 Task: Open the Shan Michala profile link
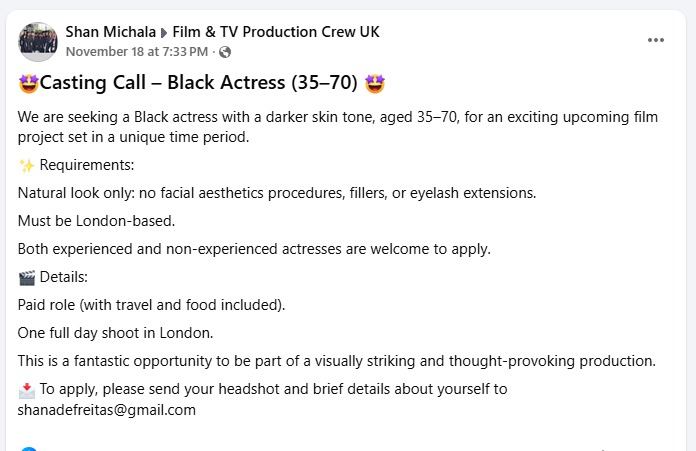[x=110, y=32]
